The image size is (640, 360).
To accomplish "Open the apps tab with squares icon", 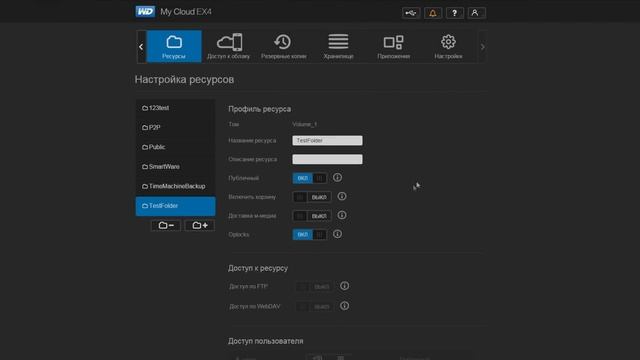I will (393, 47).
